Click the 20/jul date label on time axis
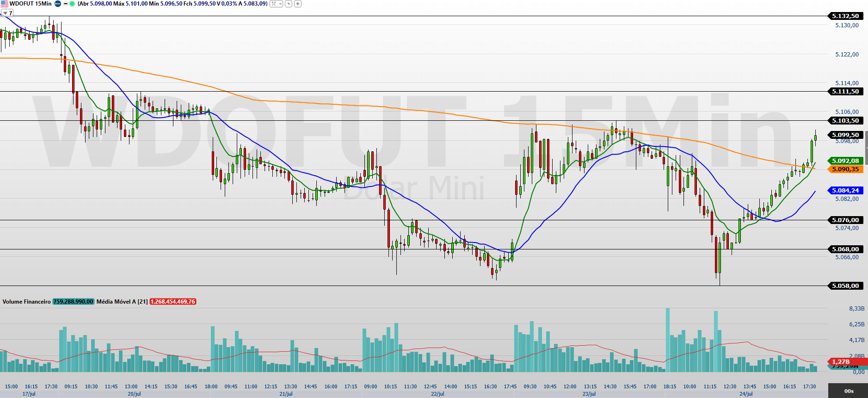The height and width of the screenshot is (398, 868). tap(134, 394)
